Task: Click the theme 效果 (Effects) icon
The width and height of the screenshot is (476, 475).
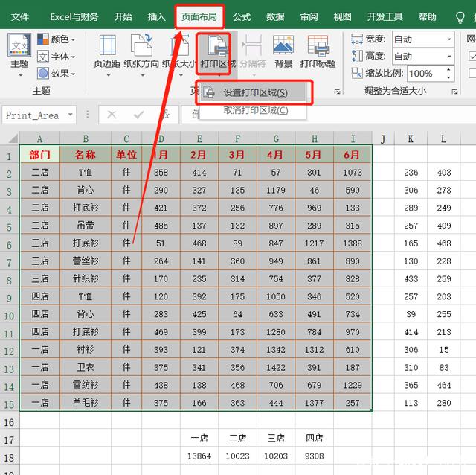Action: pos(43,73)
